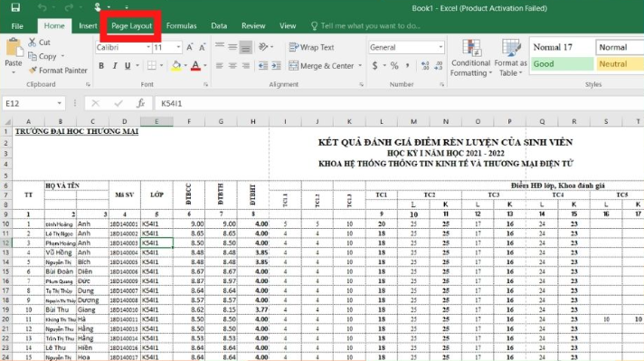
Task: Open underline style dropdown arrow
Action: [x=137, y=65]
